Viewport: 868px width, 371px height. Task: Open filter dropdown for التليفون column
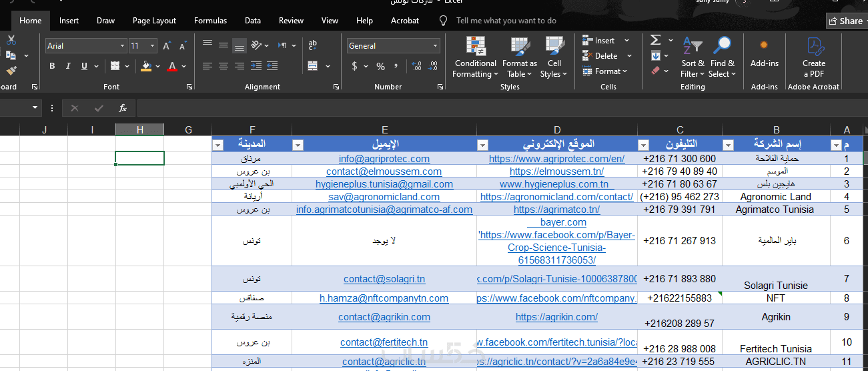[643, 145]
